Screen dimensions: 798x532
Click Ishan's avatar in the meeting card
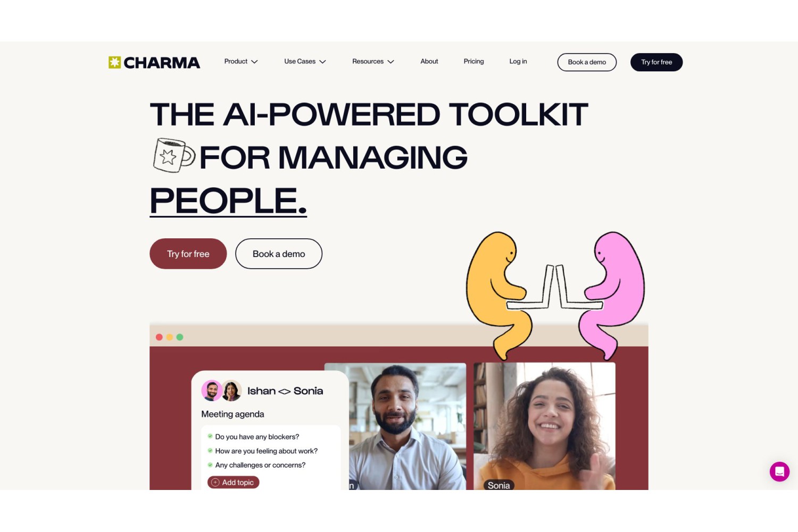212,390
